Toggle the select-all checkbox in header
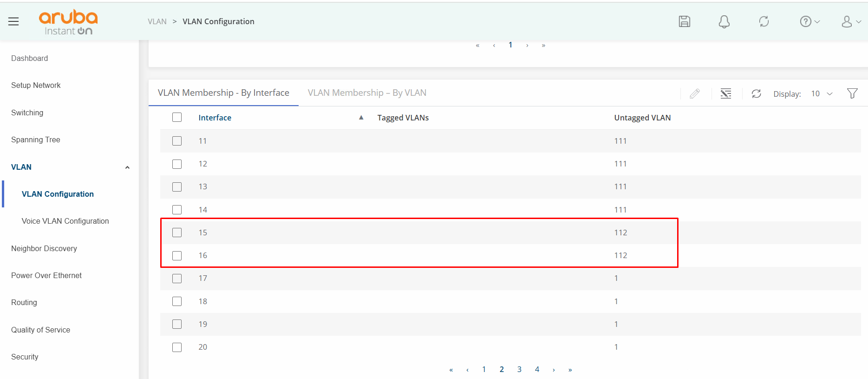The image size is (868, 379). (x=177, y=118)
